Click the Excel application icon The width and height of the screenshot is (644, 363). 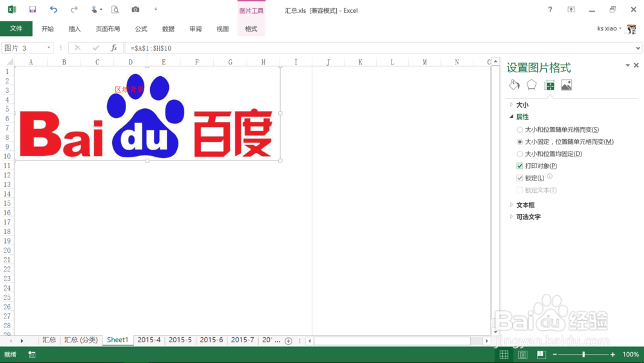tap(12, 10)
